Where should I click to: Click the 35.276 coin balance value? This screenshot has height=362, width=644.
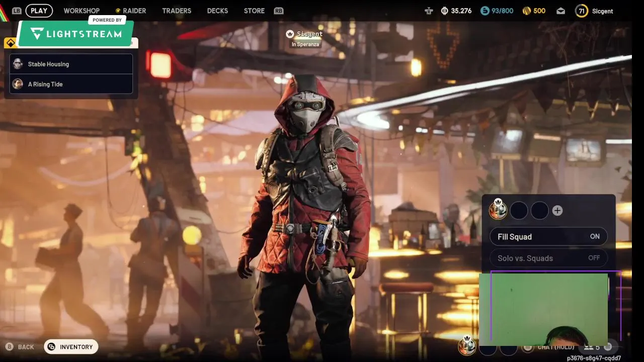tap(461, 11)
